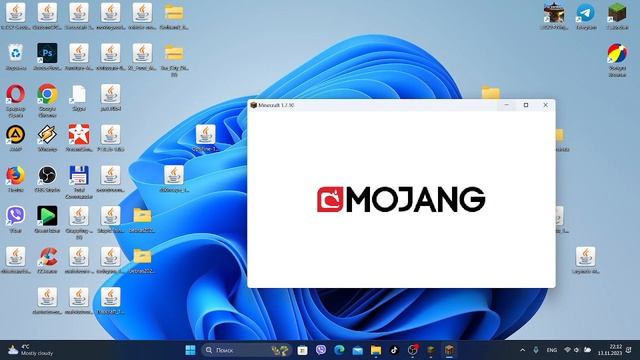
Task: Click the Minecraft window title bar icon
Action: click(253, 105)
